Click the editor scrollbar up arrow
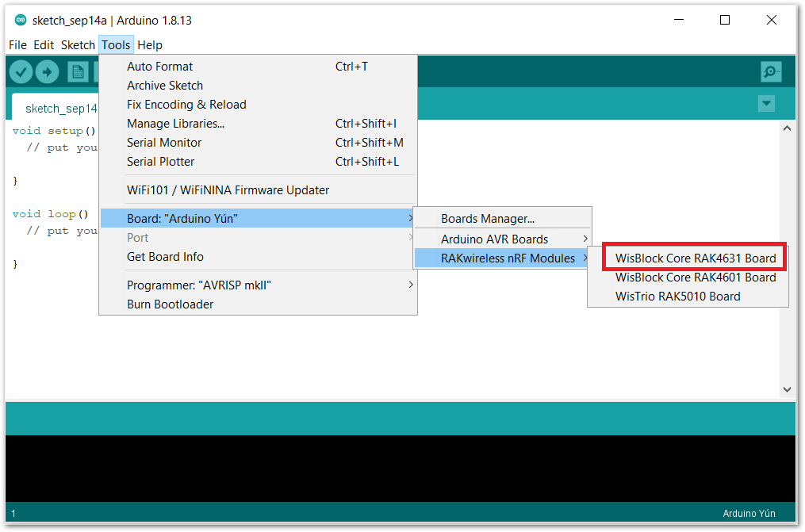The height and width of the screenshot is (532, 805). tap(787, 128)
